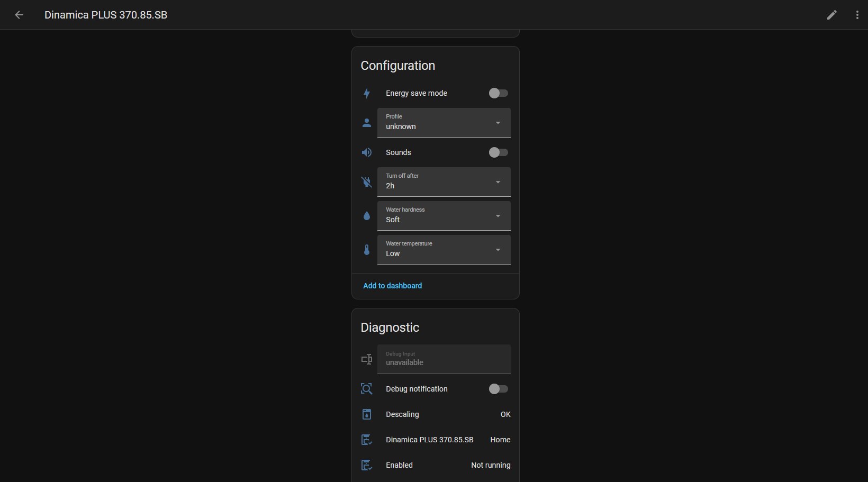The height and width of the screenshot is (482, 868).
Task: Click the power plug off icon
Action: pyautogui.click(x=367, y=182)
